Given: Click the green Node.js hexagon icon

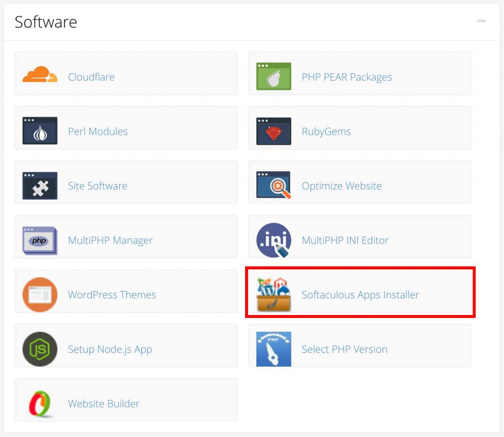Looking at the screenshot, I should pos(40,349).
